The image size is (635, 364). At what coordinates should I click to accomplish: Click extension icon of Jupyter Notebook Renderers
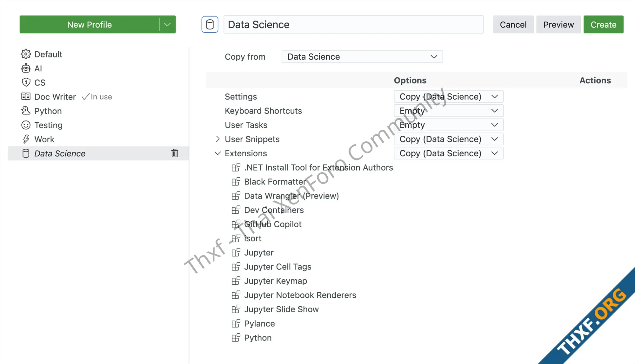(236, 295)
